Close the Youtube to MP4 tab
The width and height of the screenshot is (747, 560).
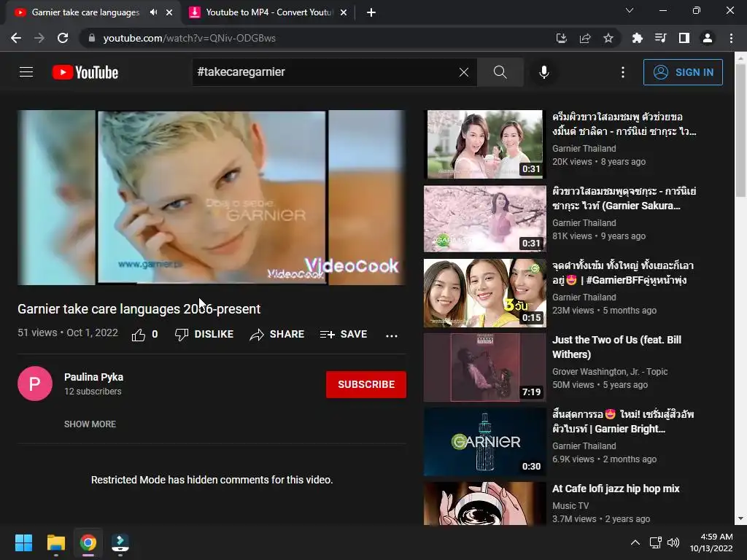tap(344, 12)
